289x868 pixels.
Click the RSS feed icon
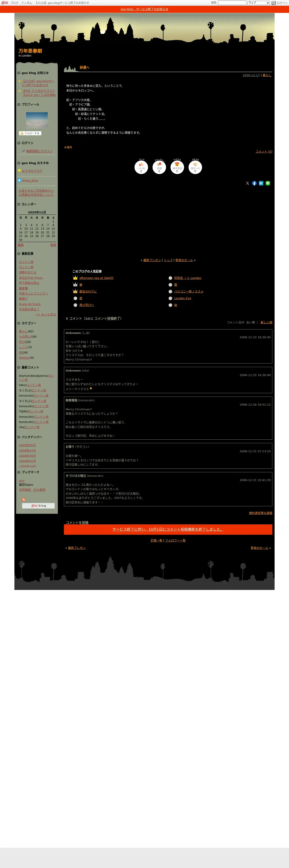tap(24, 499)
